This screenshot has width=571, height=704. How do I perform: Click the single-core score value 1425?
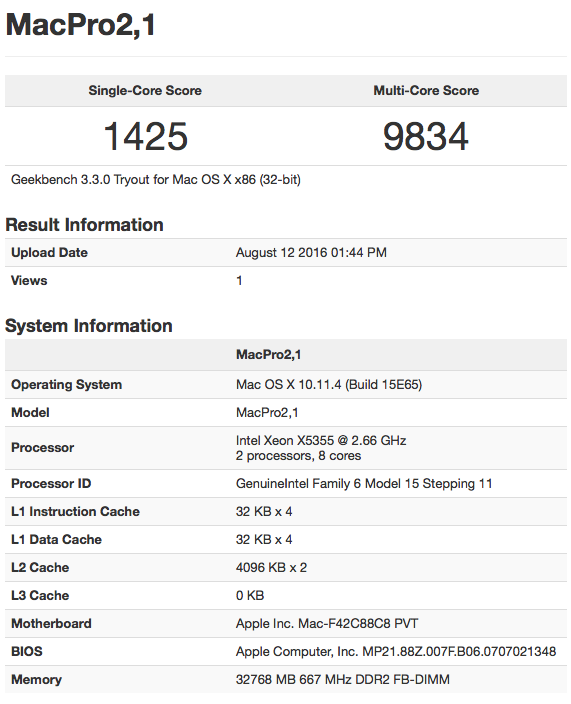coord(145,136)
